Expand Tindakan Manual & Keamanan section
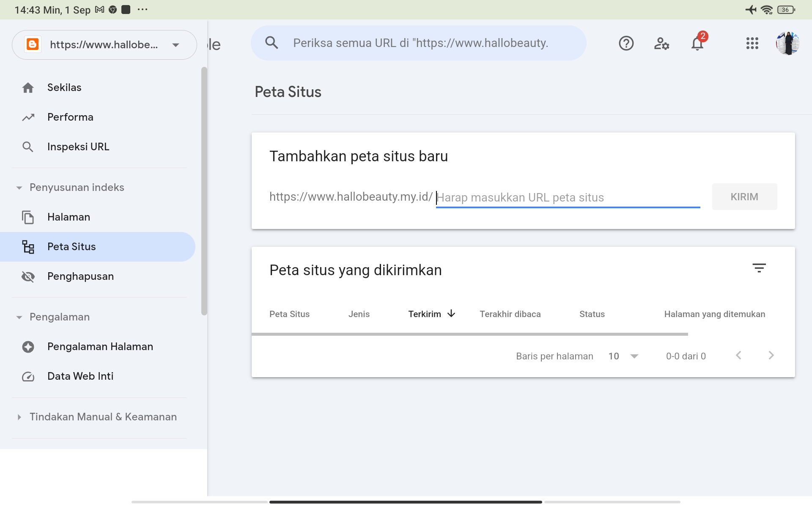 pos(96,417)
